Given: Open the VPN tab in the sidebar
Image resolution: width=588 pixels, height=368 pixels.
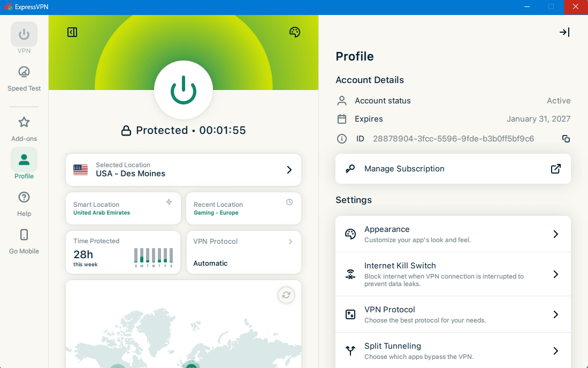Looking at the screenshot, I should coord(24,38).
